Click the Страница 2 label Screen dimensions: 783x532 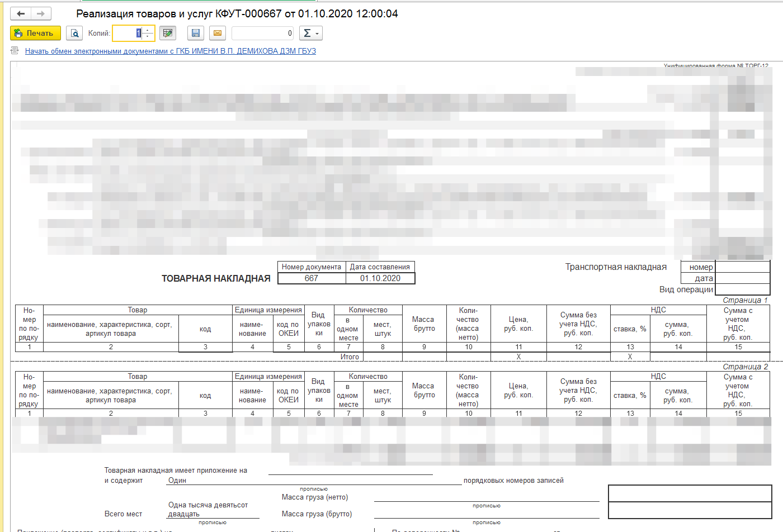pos(745,367)
